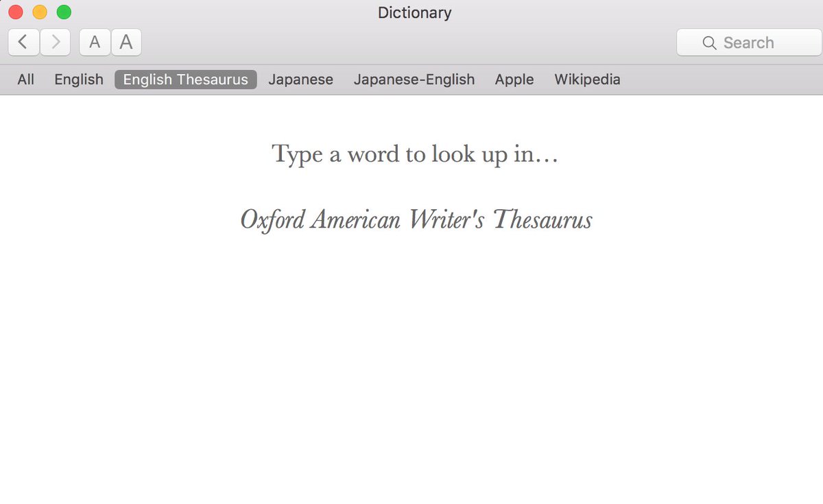Click the 'Type a word to look up in…' text

click(x=415, y=154)
